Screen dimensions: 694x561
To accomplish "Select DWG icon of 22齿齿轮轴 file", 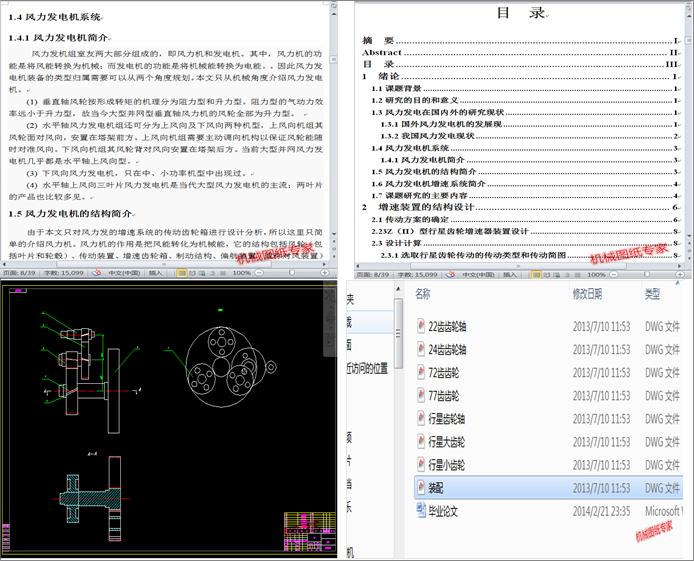I will 421,326.
